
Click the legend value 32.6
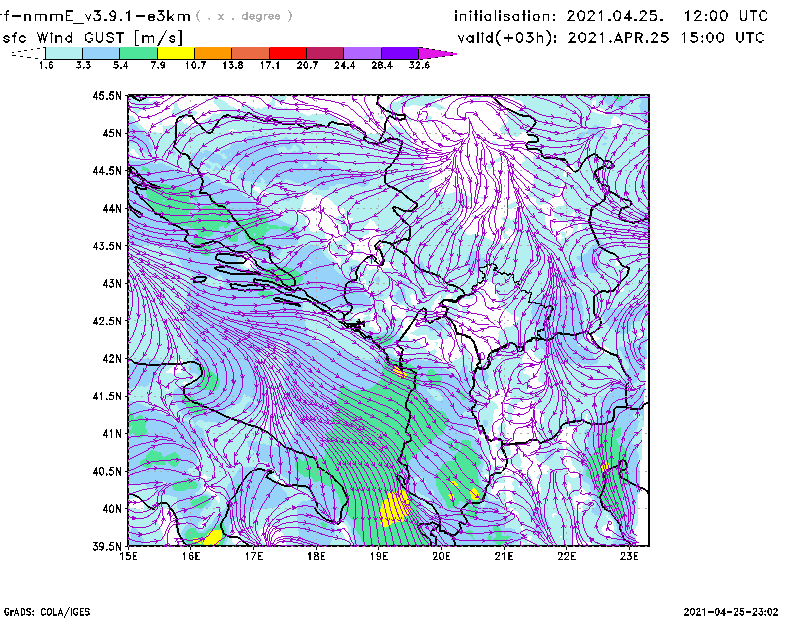419,65
